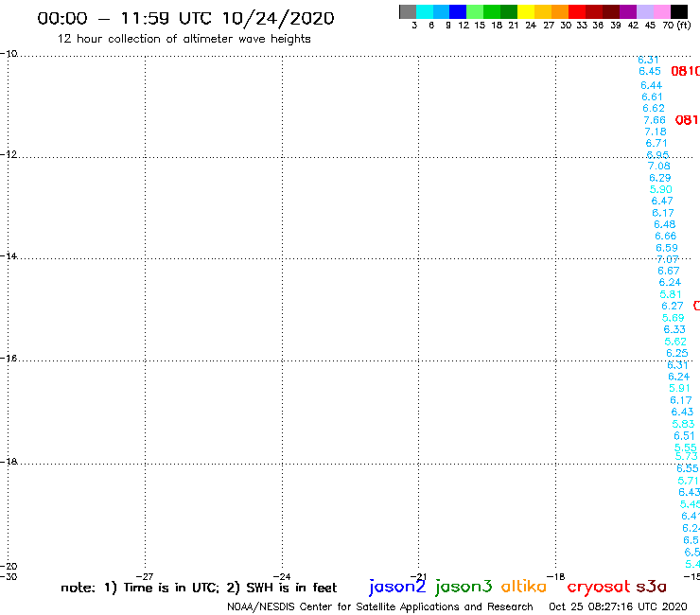The image size is (700, 615).
Task: Click wave height value 6.45
Action: (x=650, y=72)
